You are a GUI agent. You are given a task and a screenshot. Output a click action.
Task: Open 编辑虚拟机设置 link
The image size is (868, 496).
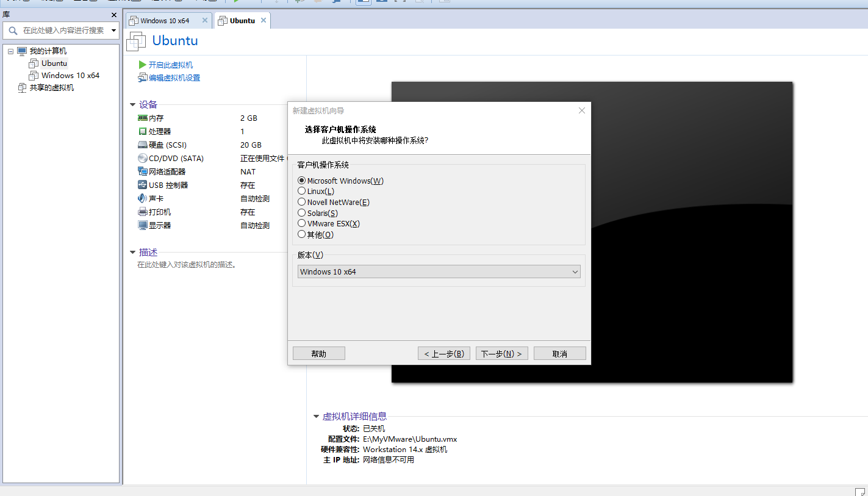pyautogui.click(x=174, y=78)
